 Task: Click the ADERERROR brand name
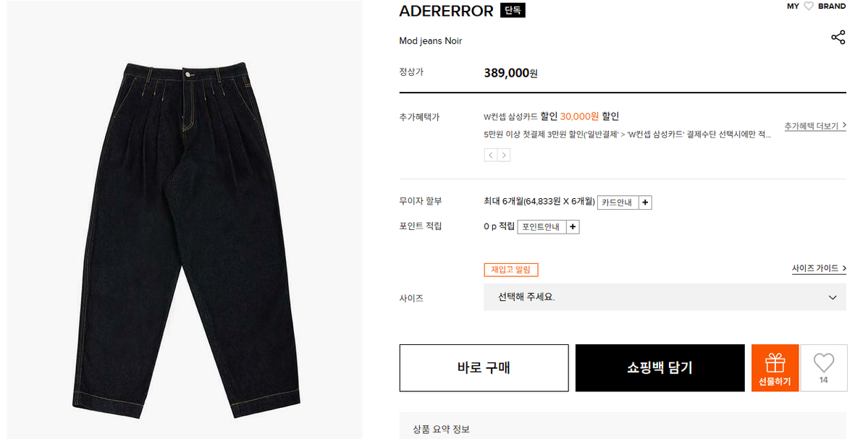[x=446, y=11]
